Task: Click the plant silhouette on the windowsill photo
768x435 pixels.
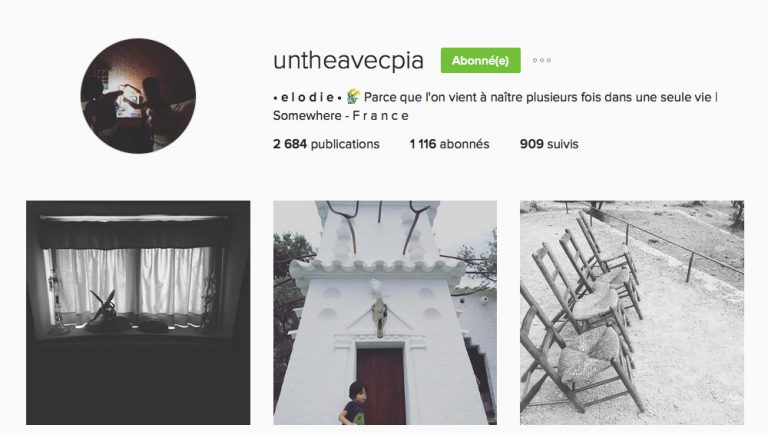Action: [x=104, y=307]
